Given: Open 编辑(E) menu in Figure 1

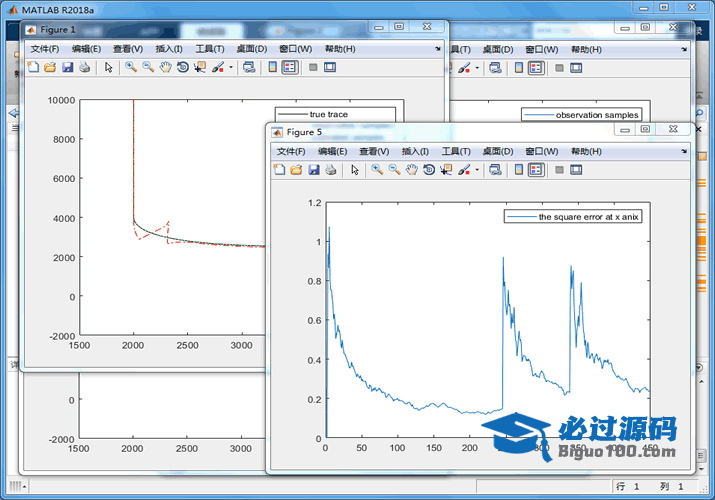Looking at the screenshot, I should pos(86,49).
